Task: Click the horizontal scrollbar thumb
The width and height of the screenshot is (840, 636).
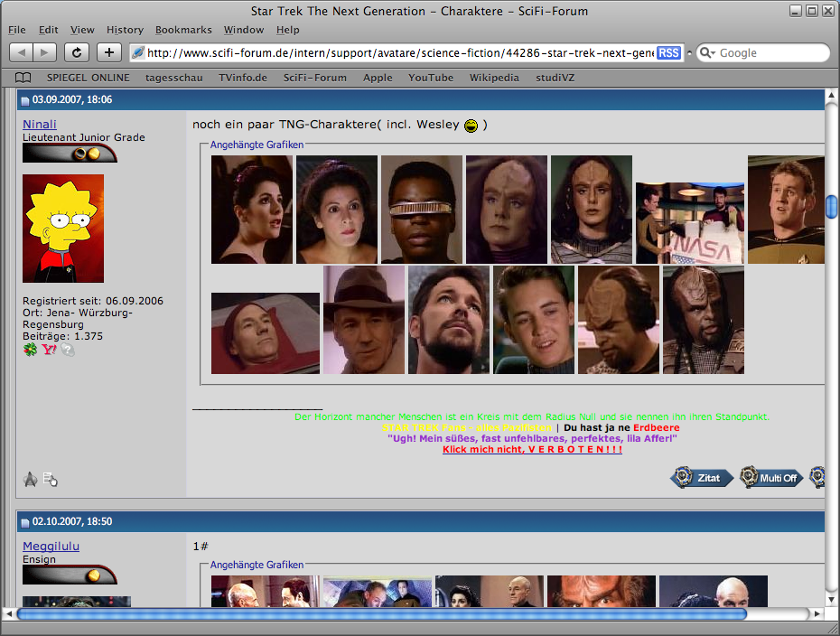Action: (x=379, y=614)
